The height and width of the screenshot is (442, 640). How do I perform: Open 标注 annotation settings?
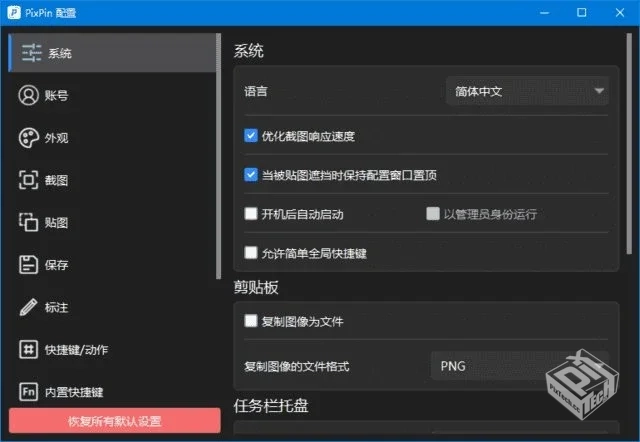click(x=56, y=307)
